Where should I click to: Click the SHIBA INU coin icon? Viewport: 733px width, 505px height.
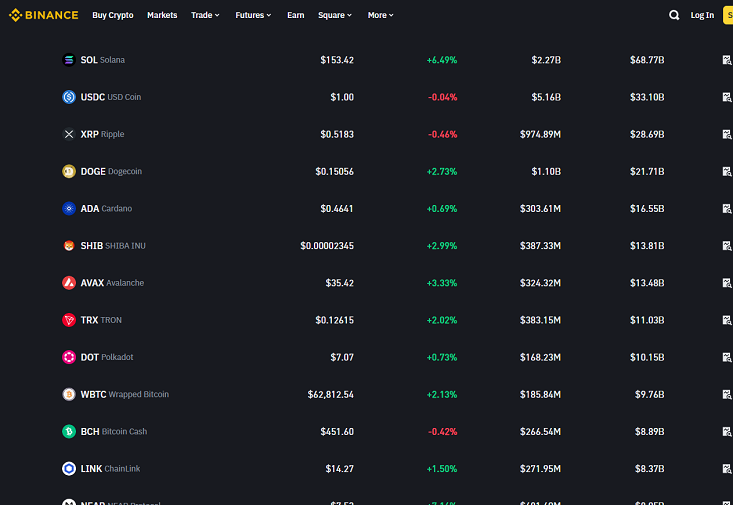pos(69,245)
